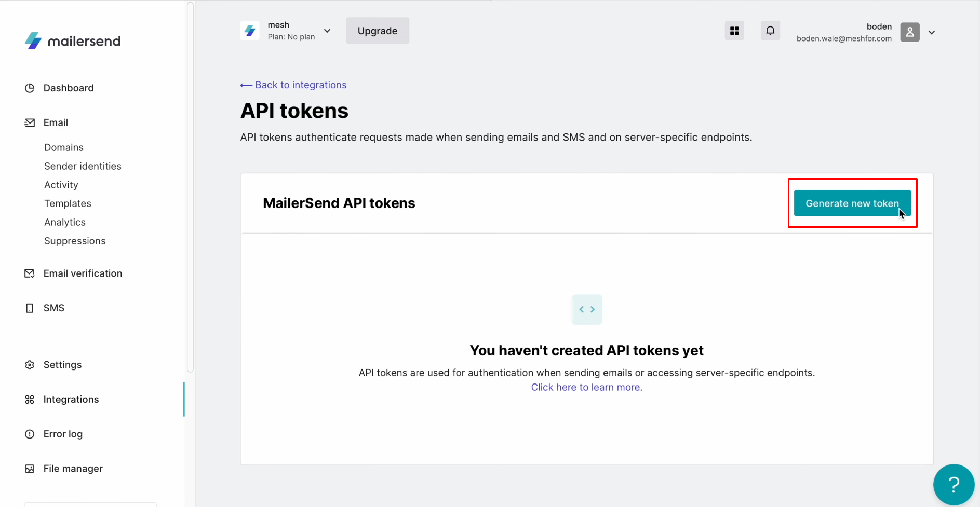Click the 'MailerSend API tokens' heading
This screenshot has height=507, width=980.
click(x=339, y=203)
